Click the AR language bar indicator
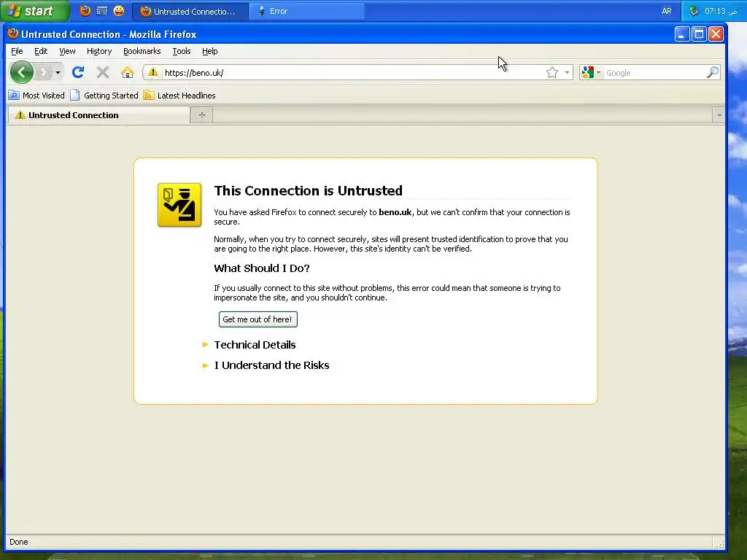The height and width of the screenshot is (560, 747). pos(667,11)
